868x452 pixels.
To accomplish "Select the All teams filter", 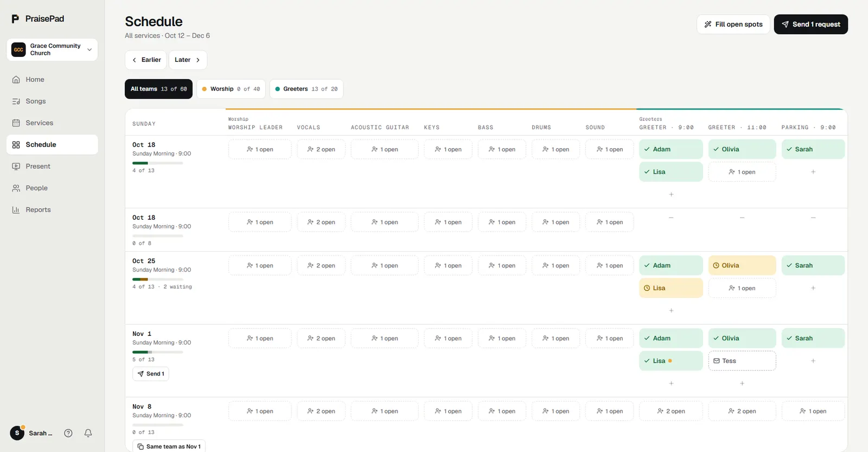I will (158, 89).
